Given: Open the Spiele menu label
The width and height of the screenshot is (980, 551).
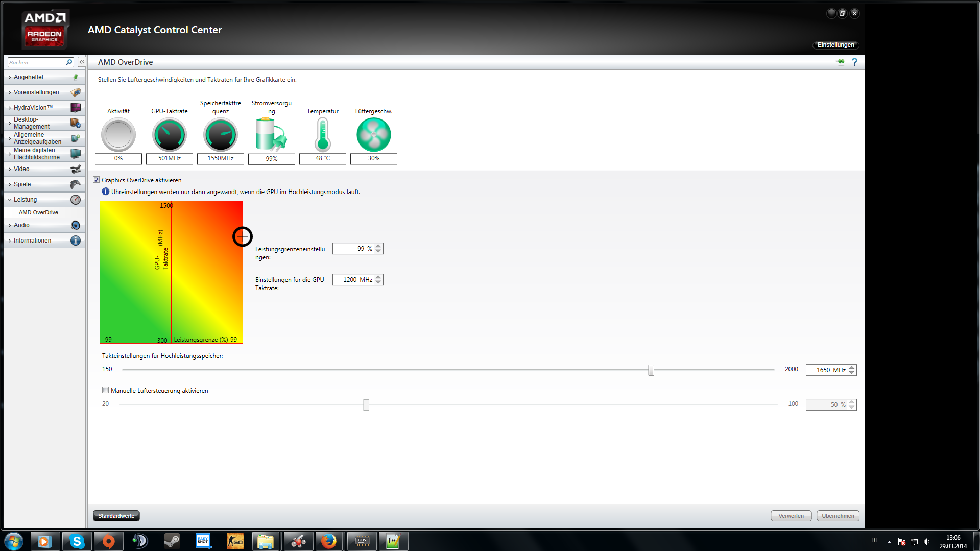Looking at the screenshot, I should [22, 184].
